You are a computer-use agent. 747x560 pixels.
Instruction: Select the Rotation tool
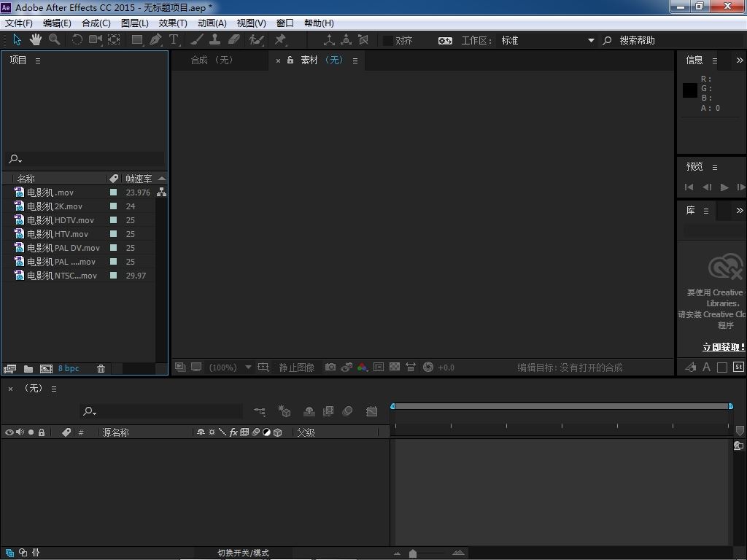(77, 40)
